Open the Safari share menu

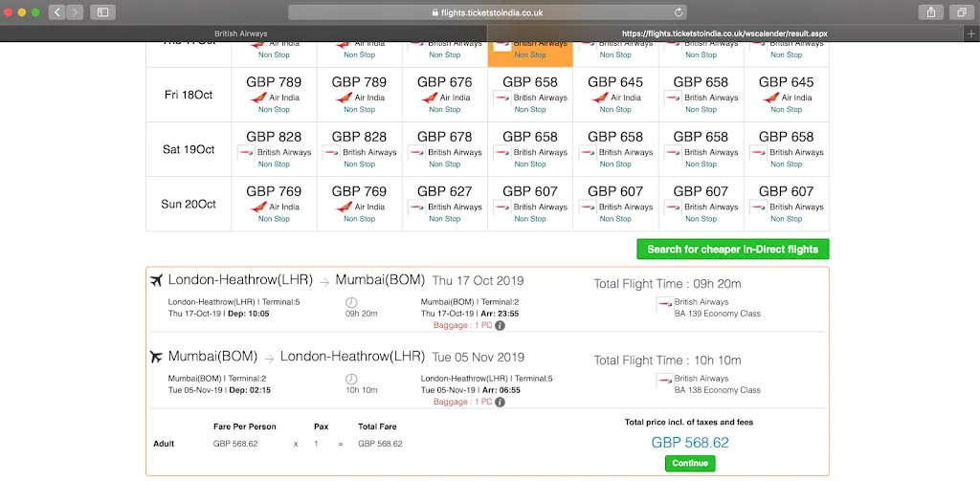[931, 11]
